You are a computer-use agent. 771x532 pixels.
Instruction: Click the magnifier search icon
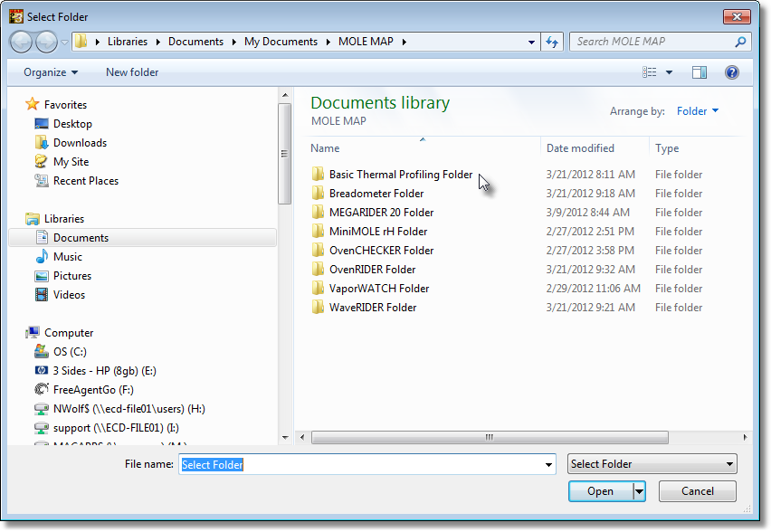coord(740,42)
